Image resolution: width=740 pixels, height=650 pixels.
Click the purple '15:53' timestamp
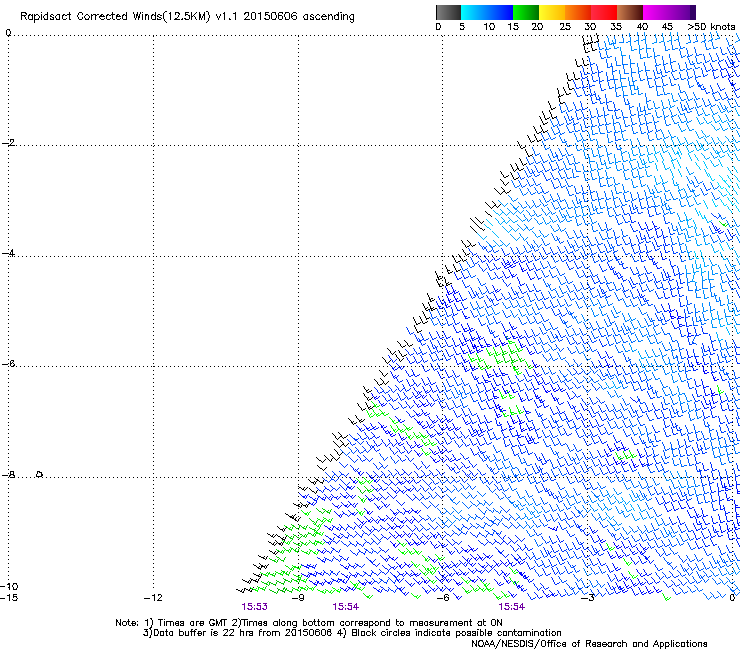coord(254,607)
